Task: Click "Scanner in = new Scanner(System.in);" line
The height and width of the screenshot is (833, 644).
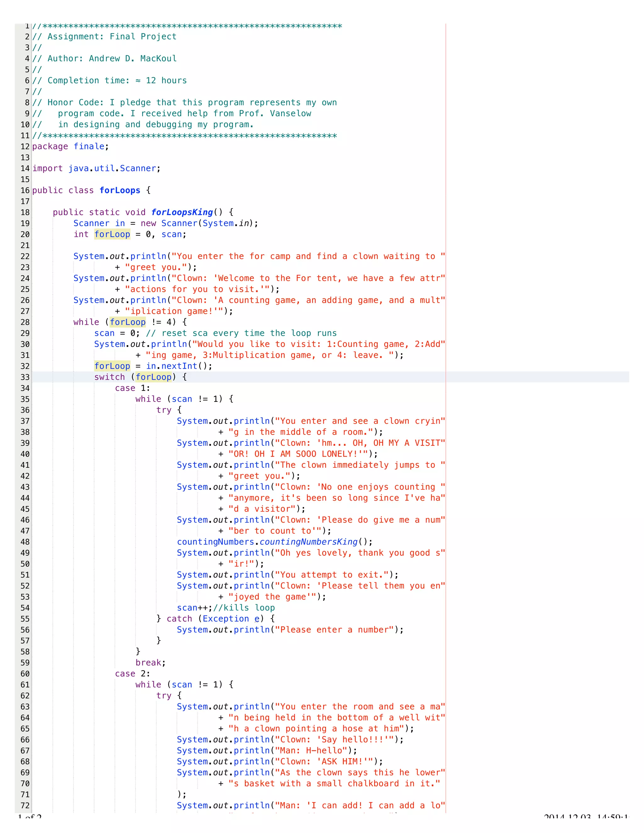Action: [166, 223]
